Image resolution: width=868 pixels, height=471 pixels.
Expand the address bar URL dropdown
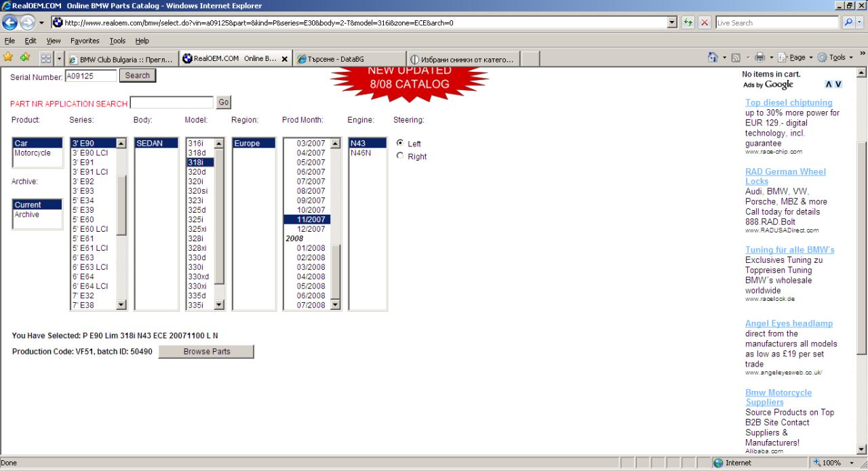(672, 22)
